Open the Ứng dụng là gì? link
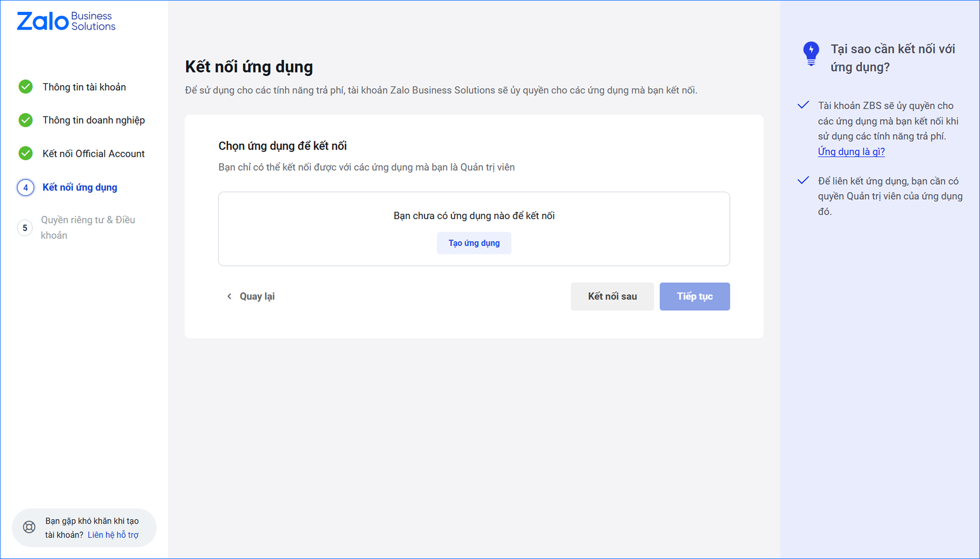Screen dimensions: 980x559 pyautogui.click(x=851, y=152)
